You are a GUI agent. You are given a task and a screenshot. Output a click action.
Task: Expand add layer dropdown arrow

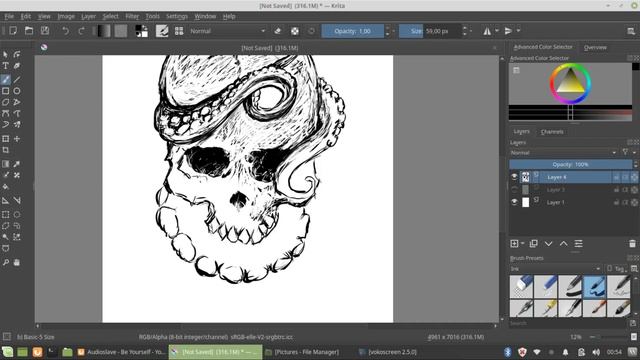pyautogui.click(x=522, y=244)
